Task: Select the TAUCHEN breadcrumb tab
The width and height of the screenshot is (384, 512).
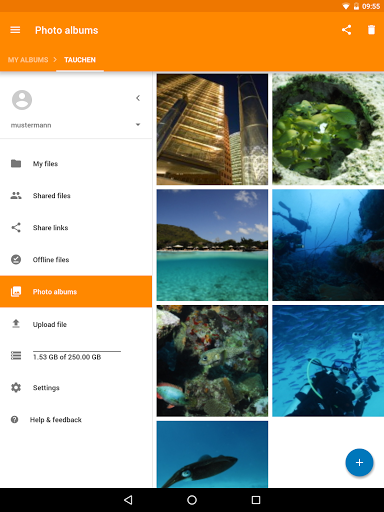Action: pyautogui.click(x=80, y=60)
